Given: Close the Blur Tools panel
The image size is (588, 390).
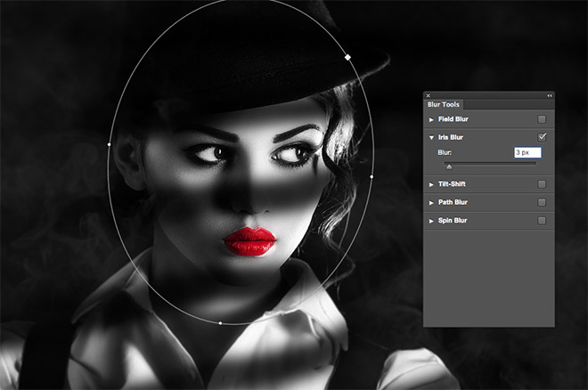Looking at the screenshot, I should click(429, 95).
